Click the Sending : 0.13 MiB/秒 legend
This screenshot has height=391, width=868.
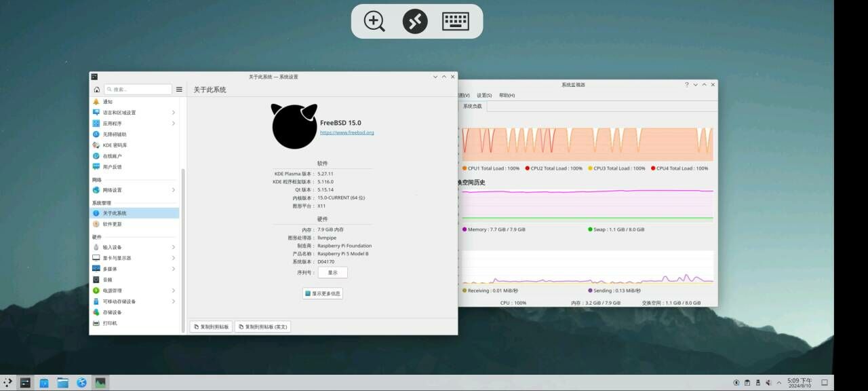[x=616, y=291]
